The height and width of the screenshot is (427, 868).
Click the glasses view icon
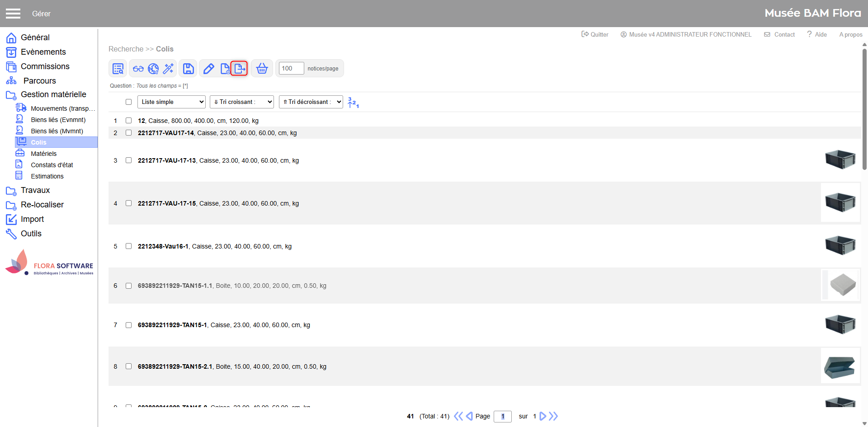138,69
